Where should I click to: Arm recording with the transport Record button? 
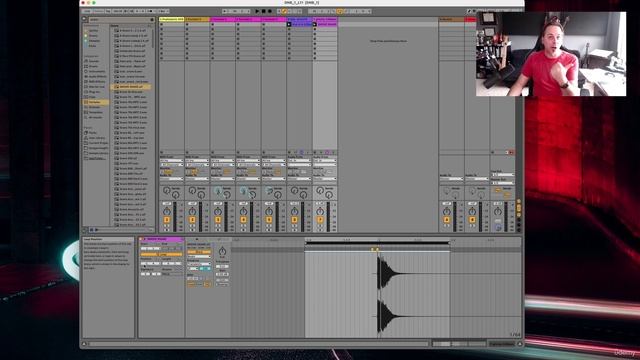(x=269, y=11)
